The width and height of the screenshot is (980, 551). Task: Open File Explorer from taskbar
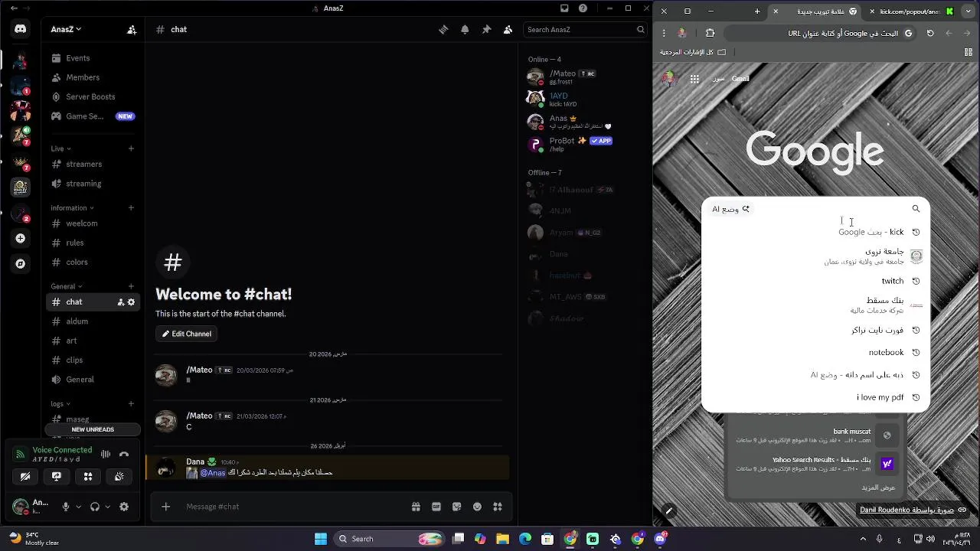click(502, 539)
